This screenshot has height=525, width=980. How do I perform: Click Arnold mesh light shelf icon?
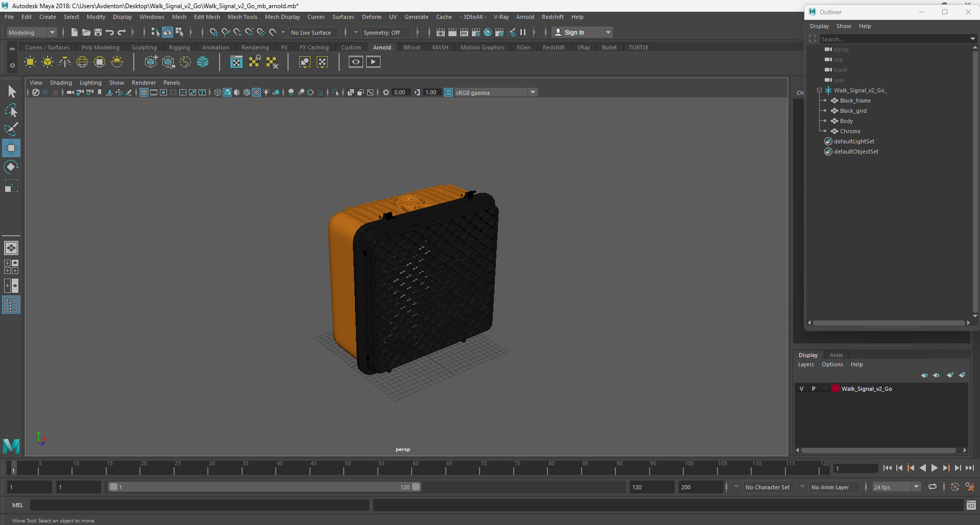(47, 62)
